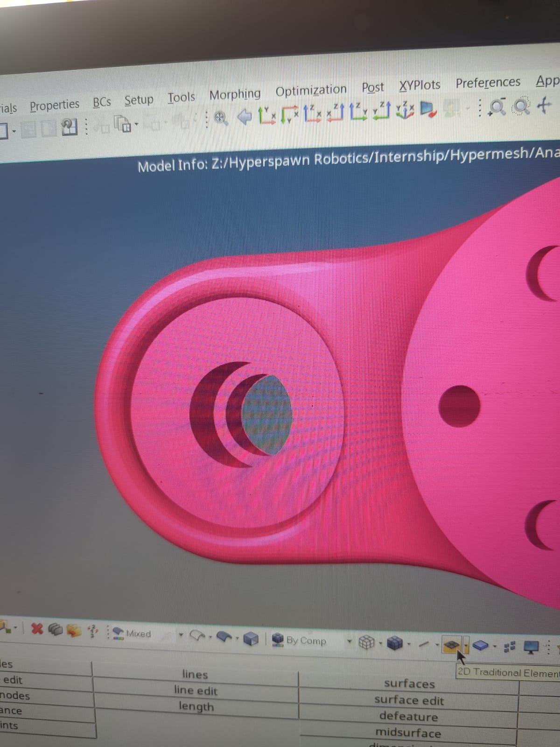Click the zoom fit magnifier icon
Screen dimensions: 560x747
pos(521,107)
